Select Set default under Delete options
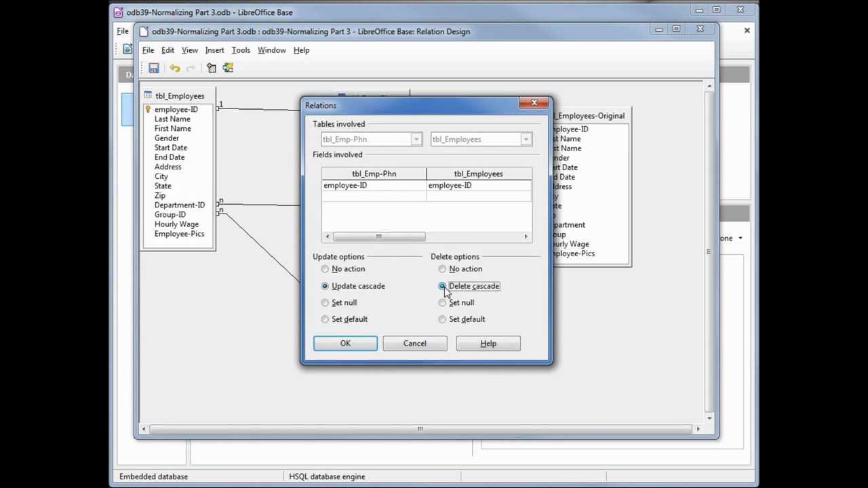The height and width of the screenshot is (488, 868). pos(442,319)
